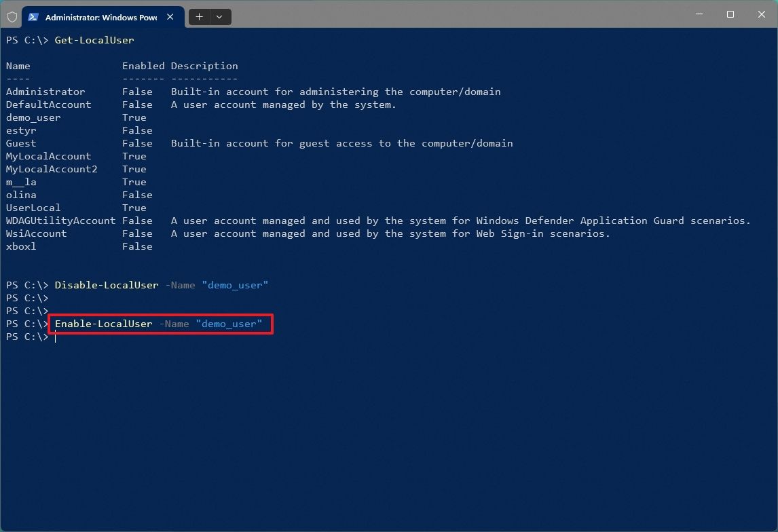The width and height of the screenshot is (778, 532).
Task: Open the new tab dropdown chevron
Action: [219, 16]
